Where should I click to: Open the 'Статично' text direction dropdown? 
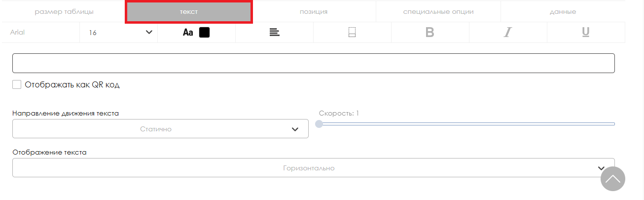160,129
